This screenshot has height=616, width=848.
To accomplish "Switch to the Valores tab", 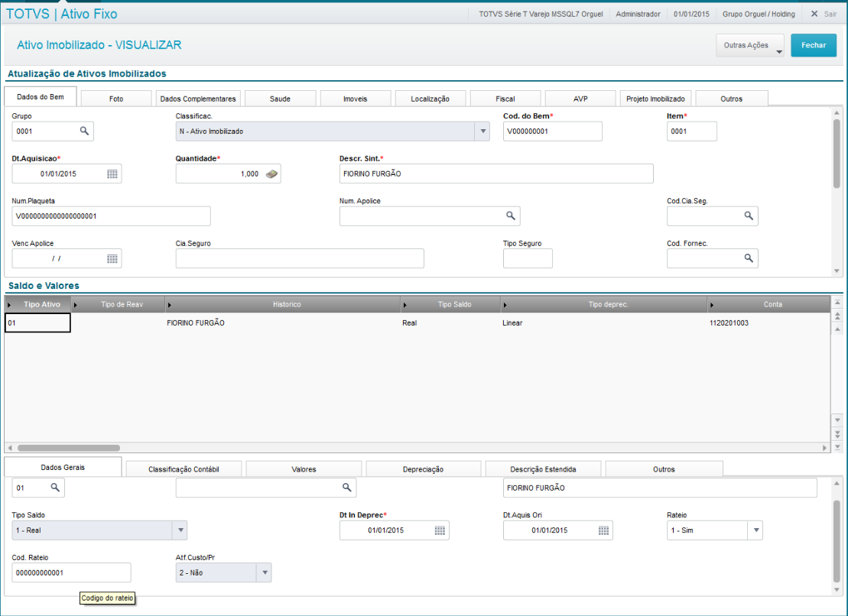I will [304, 469].
